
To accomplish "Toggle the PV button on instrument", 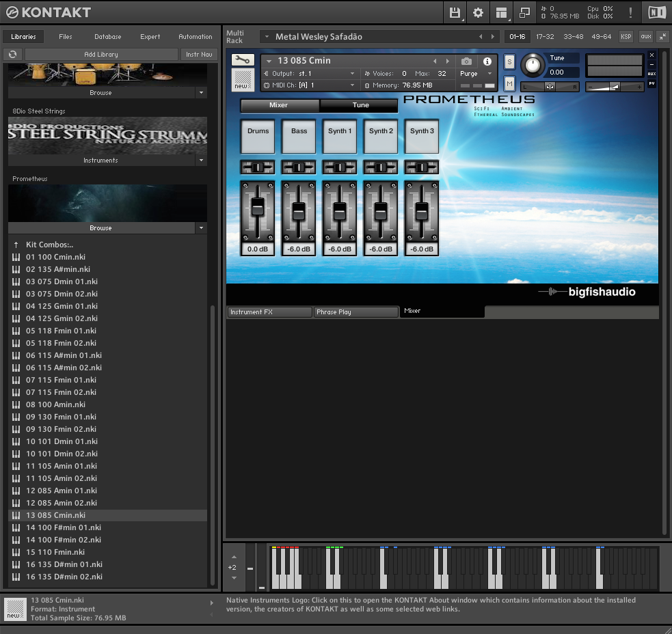I will point(652,83).
